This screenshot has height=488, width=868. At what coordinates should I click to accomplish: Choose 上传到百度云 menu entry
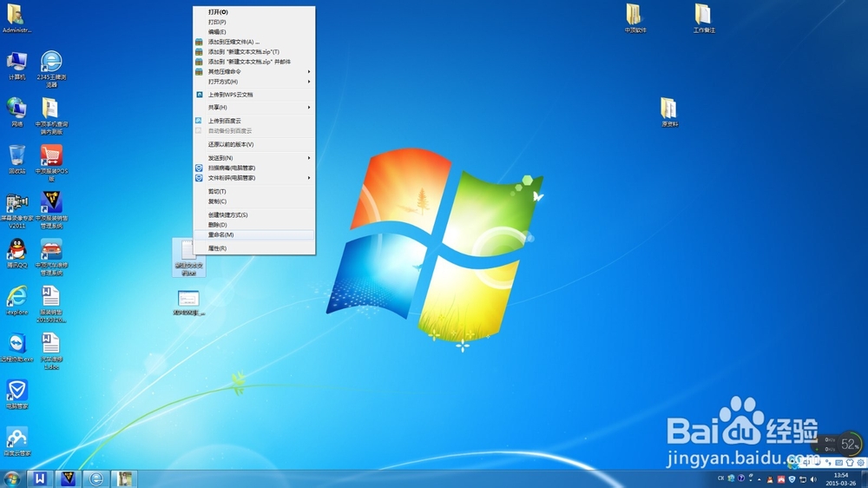pos(254,120)
